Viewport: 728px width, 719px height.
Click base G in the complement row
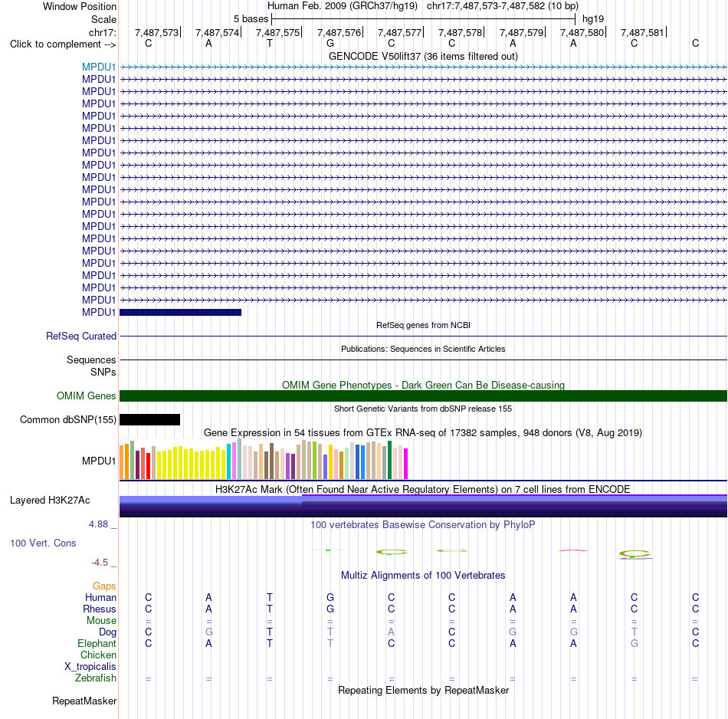click(330, 43)
